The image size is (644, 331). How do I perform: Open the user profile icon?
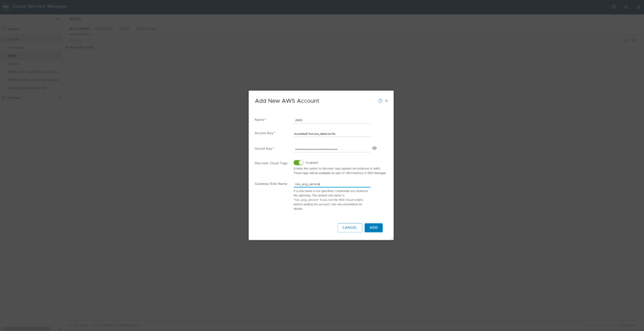(638, 6)
